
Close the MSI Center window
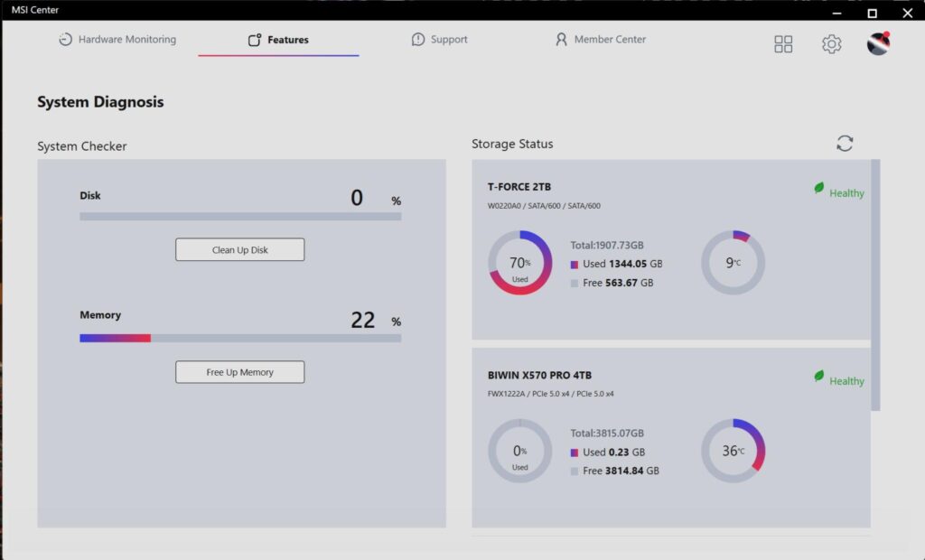pos(907,13)
